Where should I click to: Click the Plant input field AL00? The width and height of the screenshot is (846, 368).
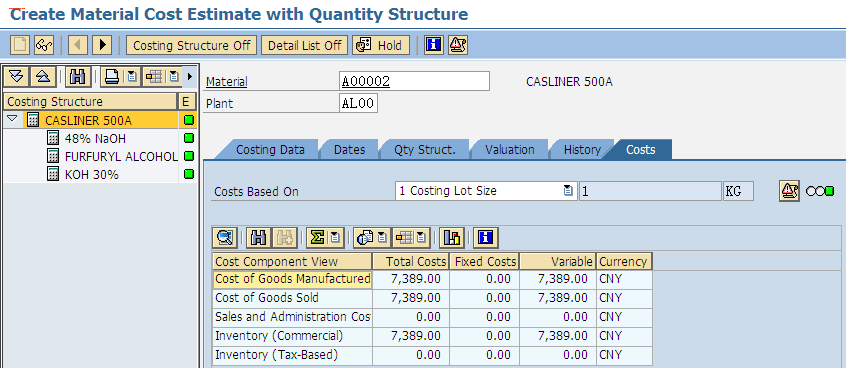[x=358, y=104]
